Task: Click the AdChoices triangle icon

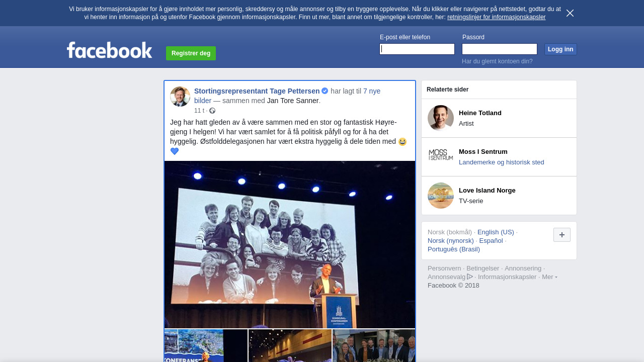Action: [470, 277]
